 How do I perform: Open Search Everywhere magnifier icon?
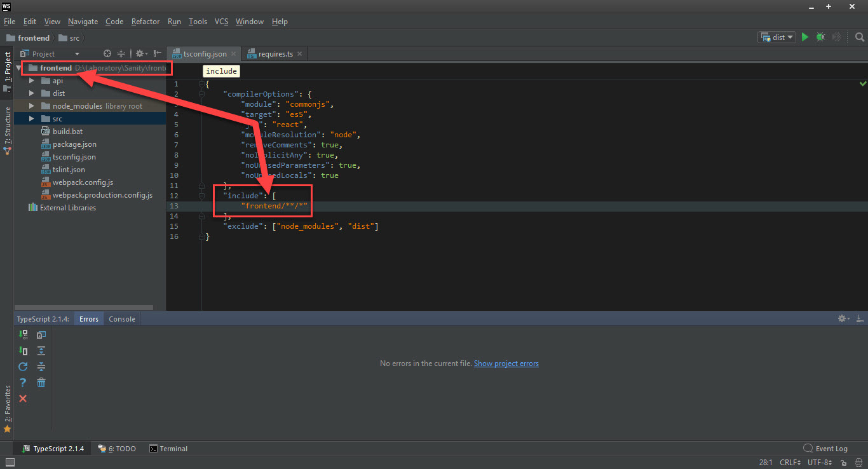[x=859, y=37]
